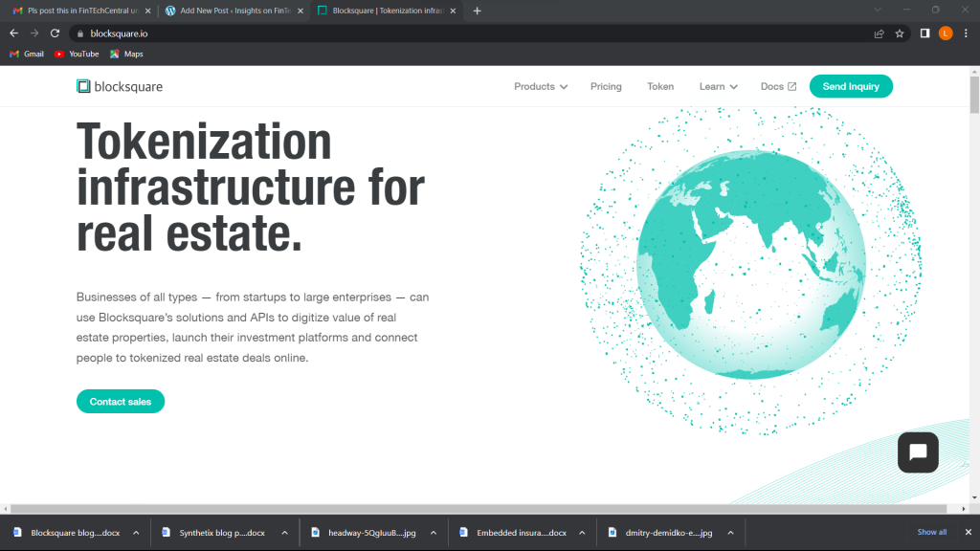The height and width of the screenshot is (551, 980).
Task: Click the horizontal page scrollbar
Action: 479,509
